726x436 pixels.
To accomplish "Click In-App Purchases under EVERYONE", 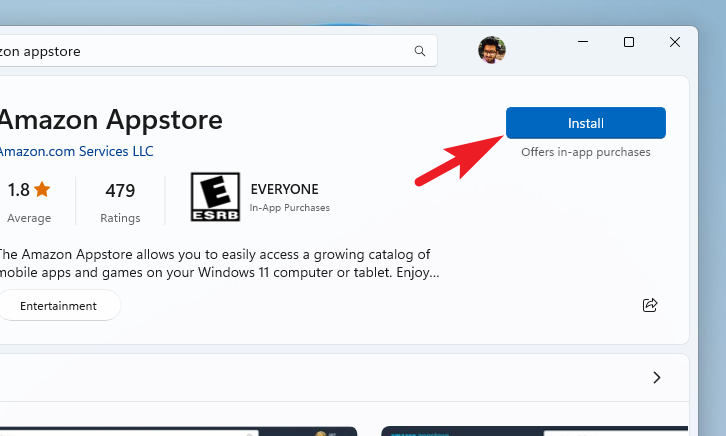I will pyautogui.click(x=290, y=208).
